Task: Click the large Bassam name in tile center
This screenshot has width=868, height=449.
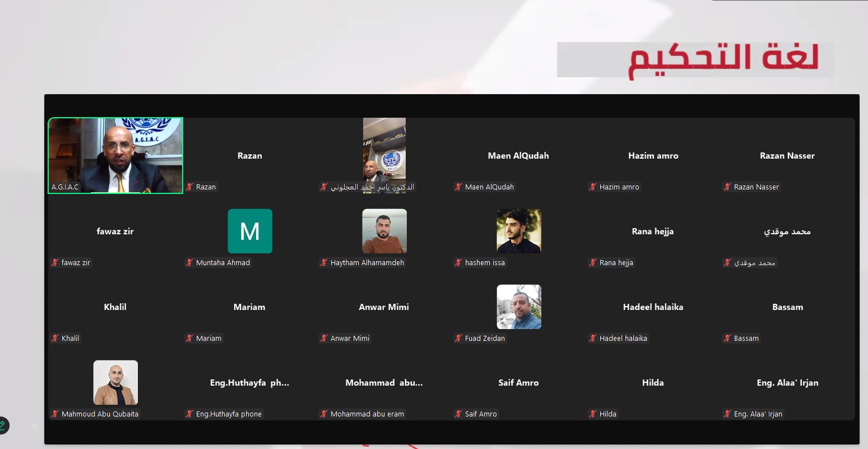Action: coord(787,307)
